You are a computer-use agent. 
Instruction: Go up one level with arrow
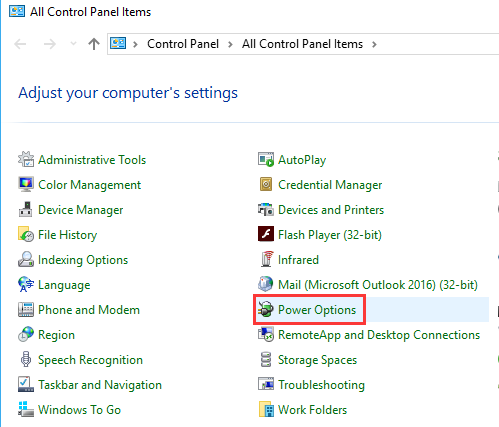click(x=94, y=44)
